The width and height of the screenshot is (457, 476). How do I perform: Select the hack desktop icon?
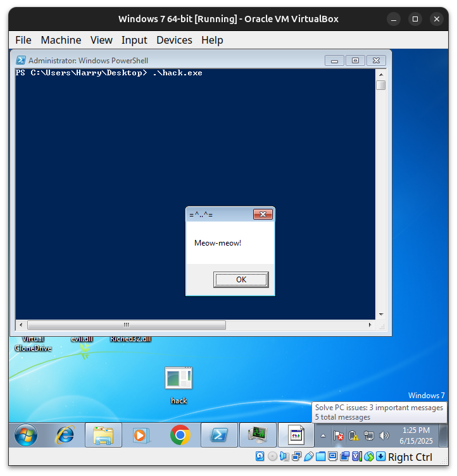point(178,385)
